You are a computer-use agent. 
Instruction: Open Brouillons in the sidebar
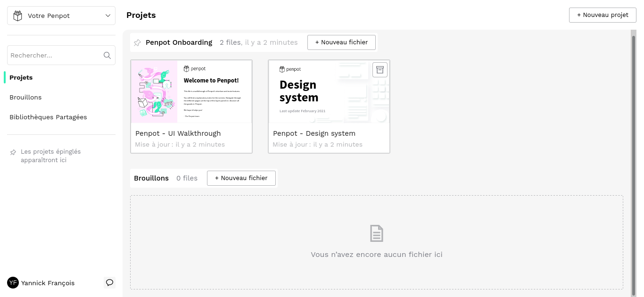pyautogui.click(x=25, y=97)
